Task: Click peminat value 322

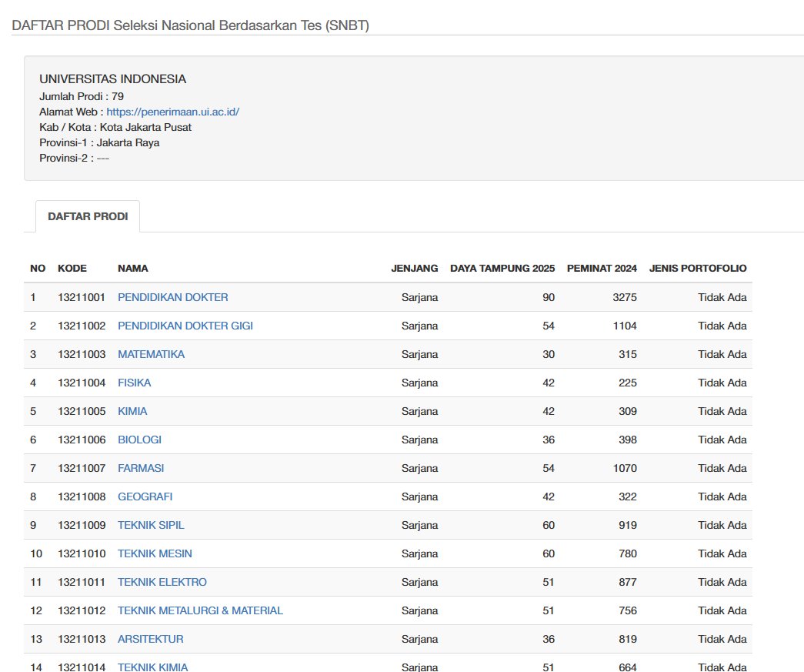Action: tap(628, 496)
